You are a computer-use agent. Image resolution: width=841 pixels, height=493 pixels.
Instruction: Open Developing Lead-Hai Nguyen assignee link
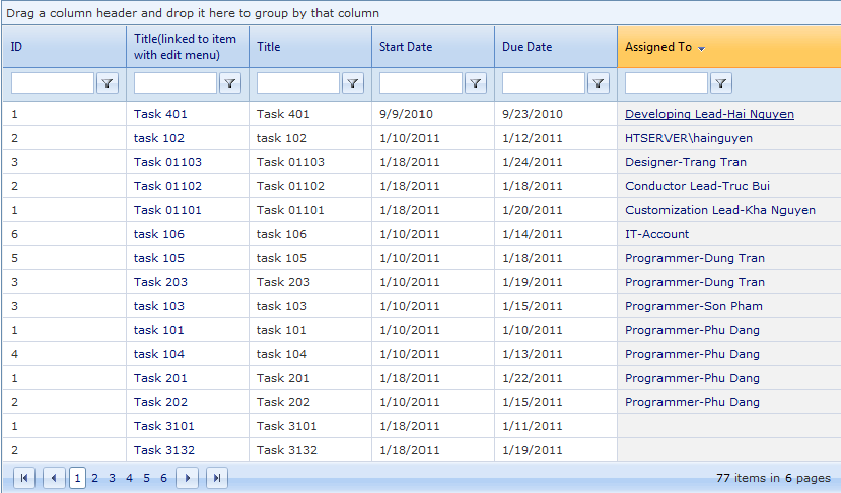709,114
